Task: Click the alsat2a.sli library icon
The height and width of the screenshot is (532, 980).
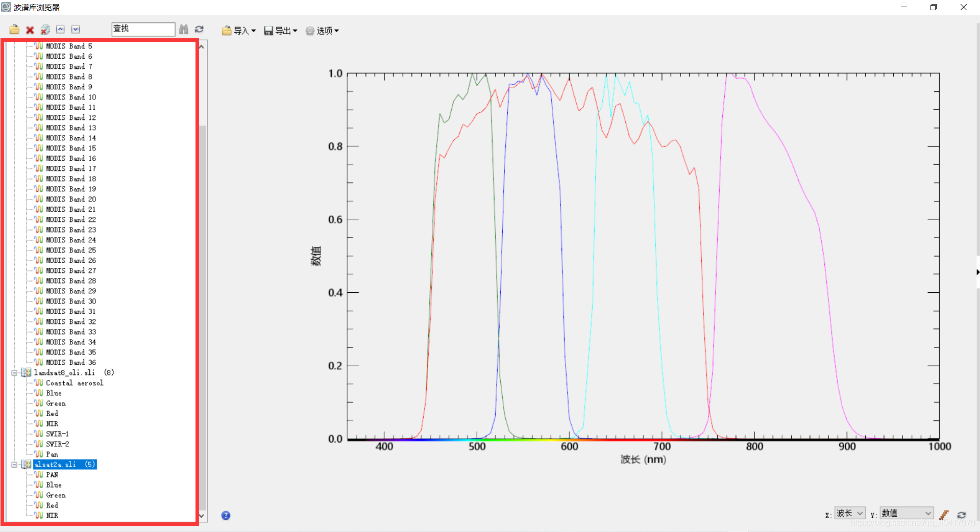Action: (x=27, y=464)
